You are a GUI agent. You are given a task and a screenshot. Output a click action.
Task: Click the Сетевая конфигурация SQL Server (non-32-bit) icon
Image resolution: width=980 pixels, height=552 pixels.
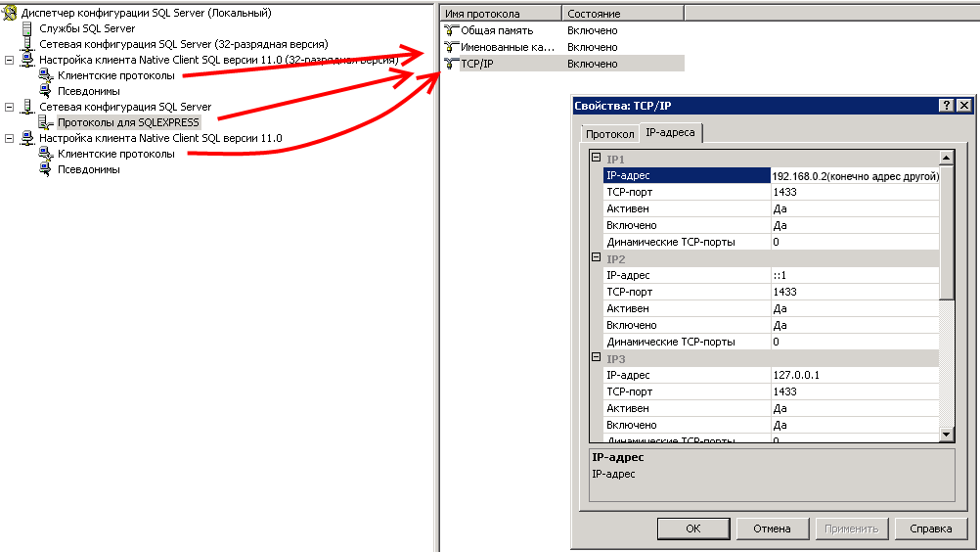click(26, 107)
